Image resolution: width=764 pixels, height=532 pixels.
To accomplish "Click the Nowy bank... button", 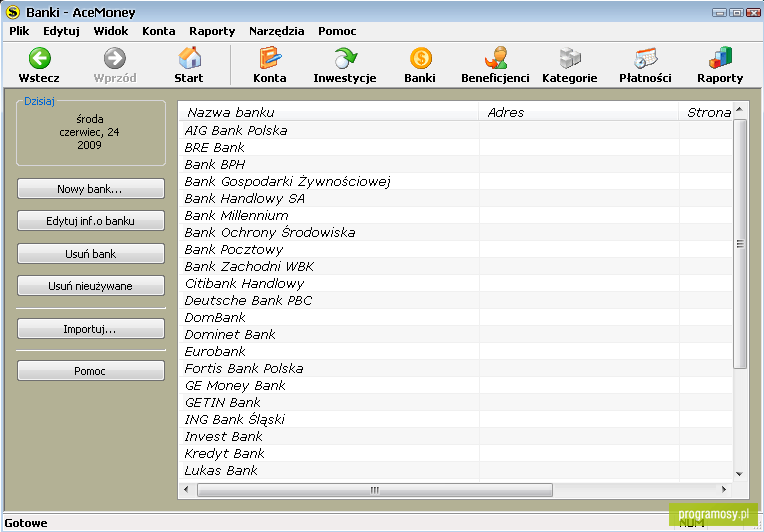I will (x=91, y=189).
